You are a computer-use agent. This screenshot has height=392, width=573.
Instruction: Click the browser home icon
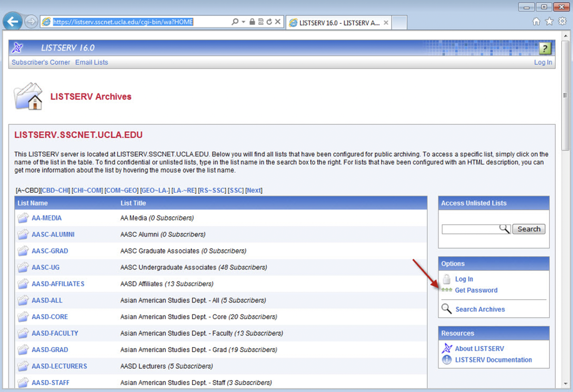(x=536, y=22)
